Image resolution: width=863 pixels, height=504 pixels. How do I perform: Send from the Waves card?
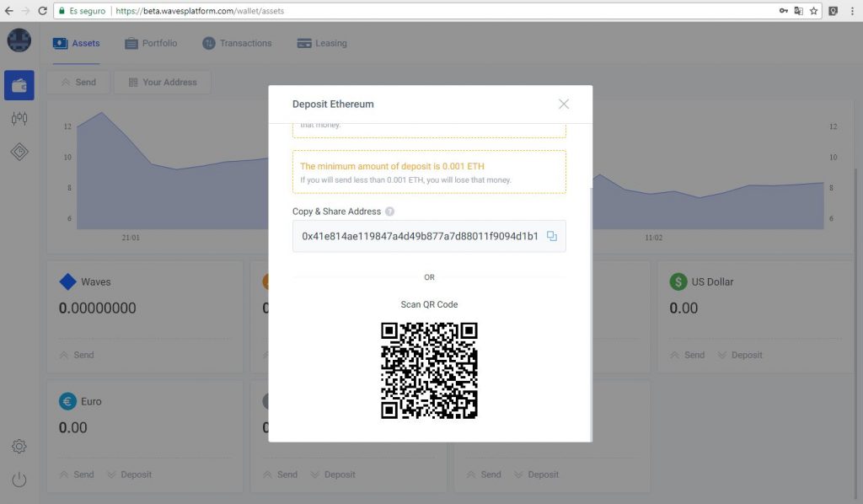coord(77,355)
